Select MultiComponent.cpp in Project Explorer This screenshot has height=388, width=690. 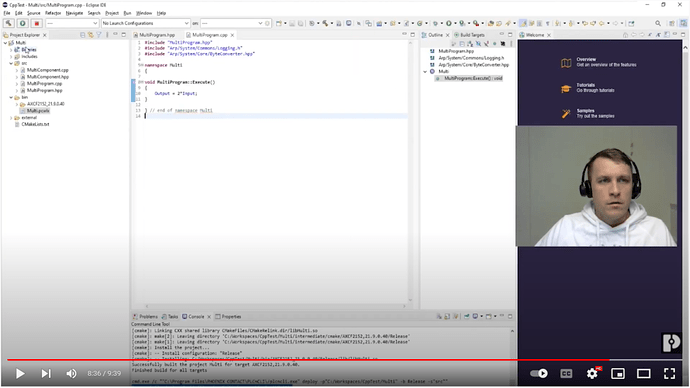[x=48, y=70]
